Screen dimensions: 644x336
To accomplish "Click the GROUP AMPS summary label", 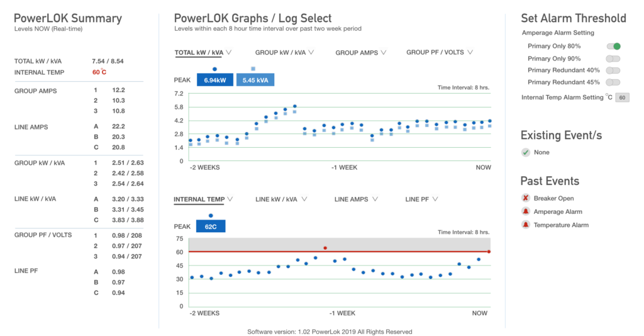I will tap(35, 91).
